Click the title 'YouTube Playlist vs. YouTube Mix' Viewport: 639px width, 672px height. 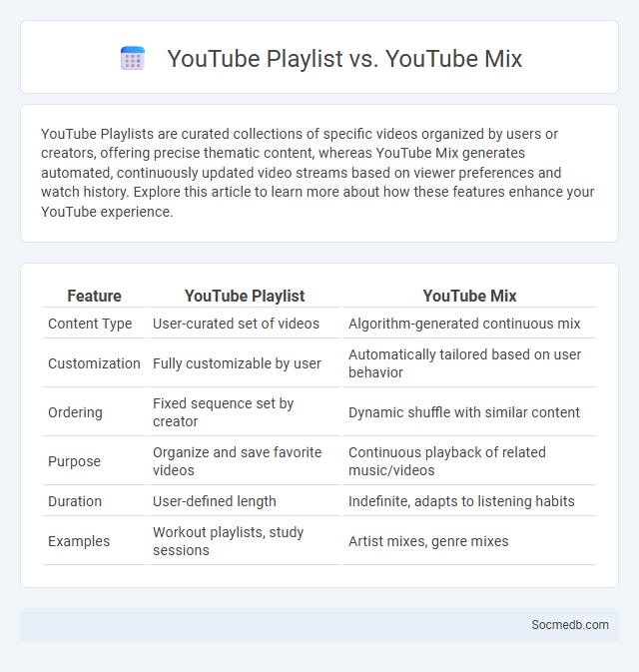344,58
